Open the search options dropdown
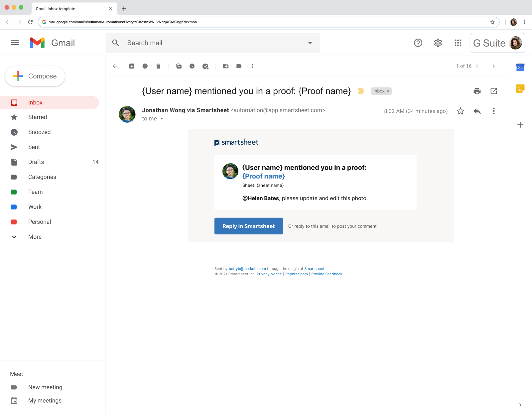 pyautogui.click(x=310, y=43)
